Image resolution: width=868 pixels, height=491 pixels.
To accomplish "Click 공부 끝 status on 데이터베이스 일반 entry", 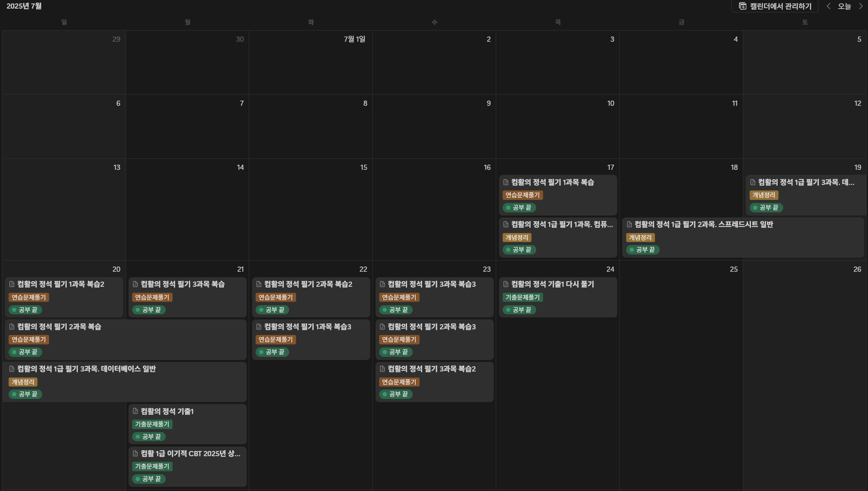I will [x=25, y=394].
